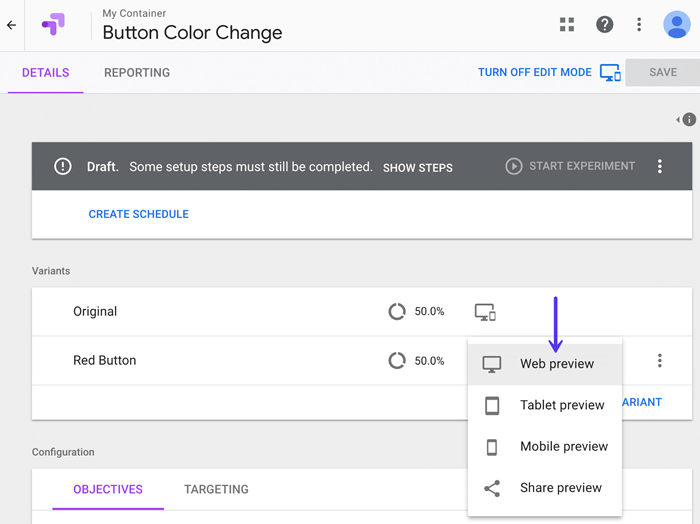This screenshot has width=700, height=524.
Task: Switch to the DETAILS tab
Action: point(46,73)
